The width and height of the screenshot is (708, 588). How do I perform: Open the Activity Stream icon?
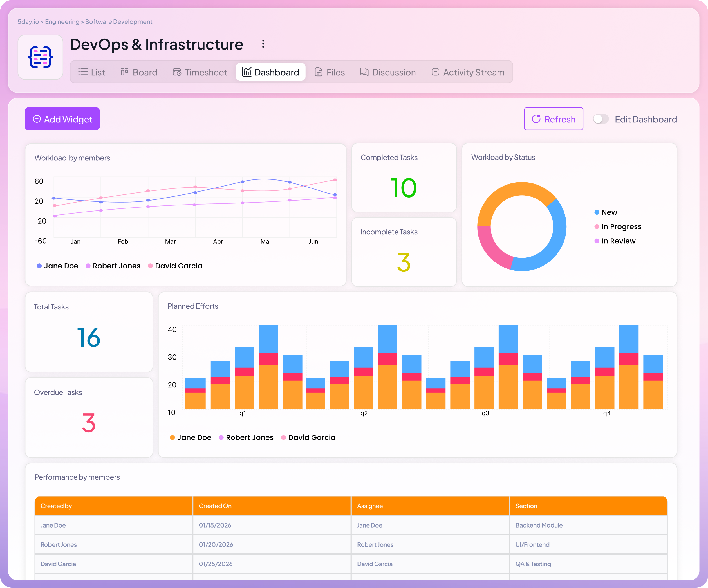tap(435, 72)
